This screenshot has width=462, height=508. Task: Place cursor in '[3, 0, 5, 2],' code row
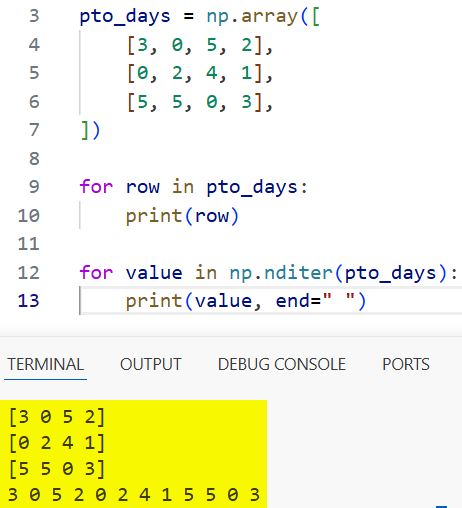click(200, 45)
